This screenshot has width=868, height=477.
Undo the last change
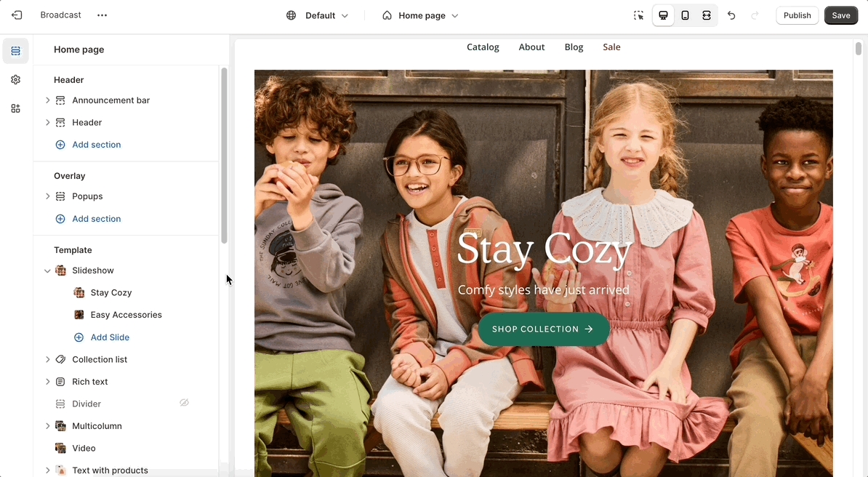click(731, 15)
